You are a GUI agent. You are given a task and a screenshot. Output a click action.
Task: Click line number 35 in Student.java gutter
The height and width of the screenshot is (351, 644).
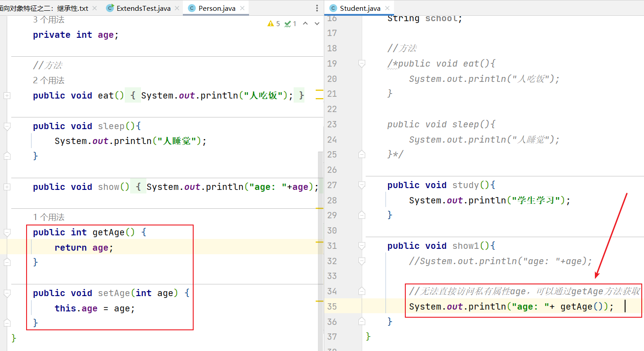pyautogui.click(x=331, y=306)
